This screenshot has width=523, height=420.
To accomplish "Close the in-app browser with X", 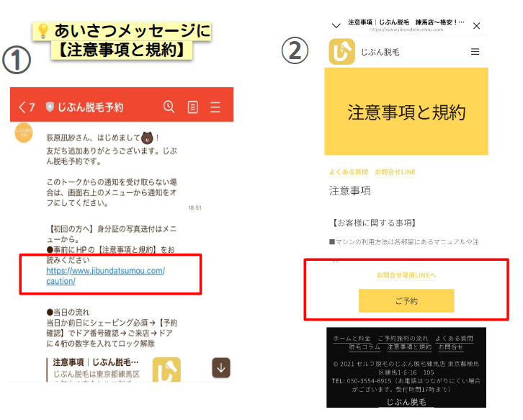I will coord(476,26).
